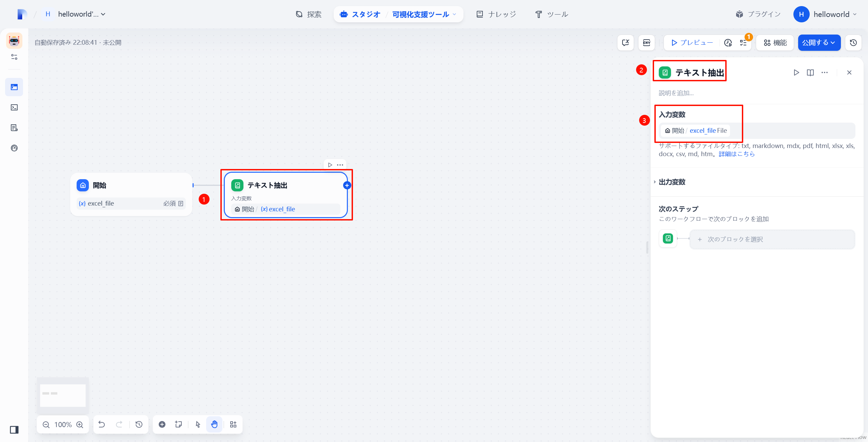The image size is (868, 442).
Task: Click the minimap thumbnail
Action: coord(63,395)
